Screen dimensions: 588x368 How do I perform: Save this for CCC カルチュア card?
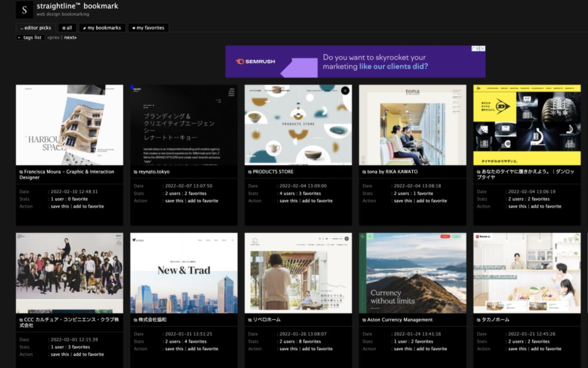(60, 354)
